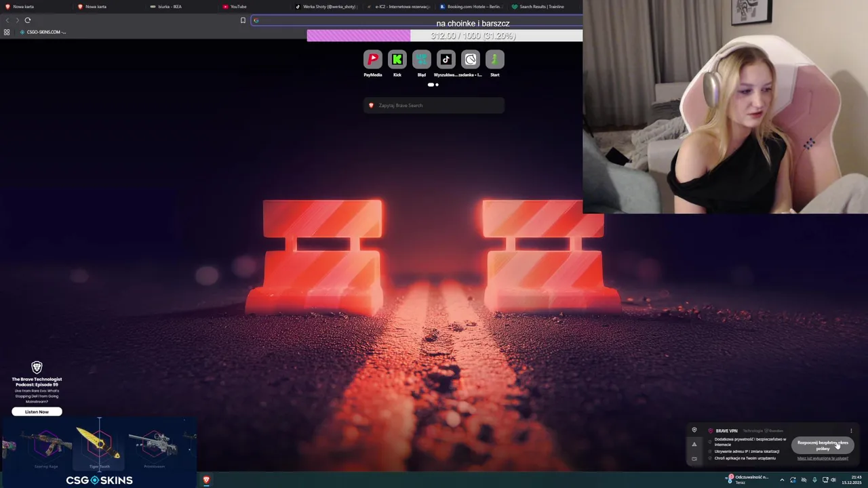
Task: Start the free Brave VPN trial
Action: coord(823,445)
